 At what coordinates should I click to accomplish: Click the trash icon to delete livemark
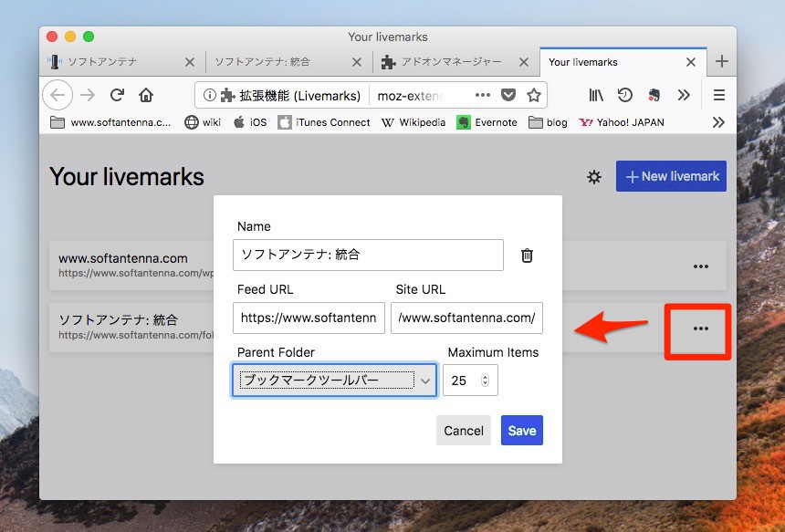(527, 256)
